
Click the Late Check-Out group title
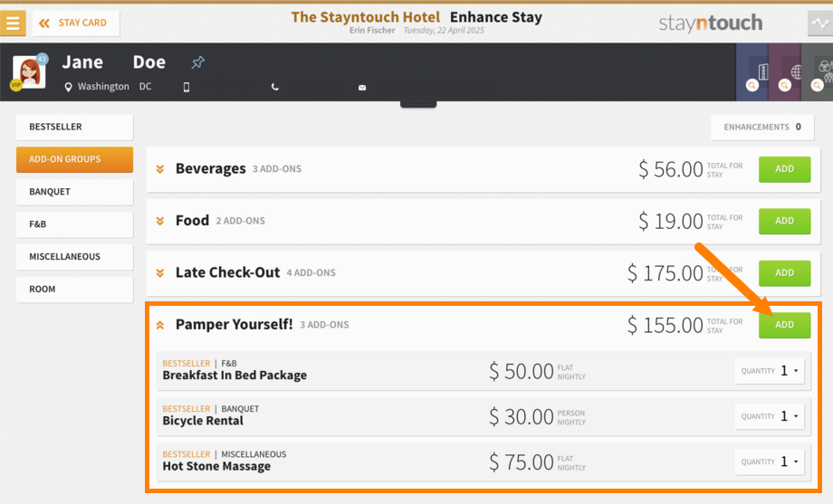click(228, 272)
